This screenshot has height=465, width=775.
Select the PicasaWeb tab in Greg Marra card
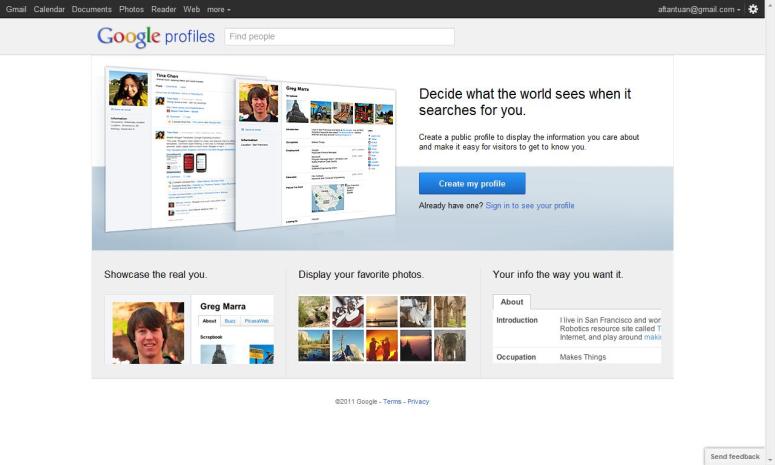257,321
